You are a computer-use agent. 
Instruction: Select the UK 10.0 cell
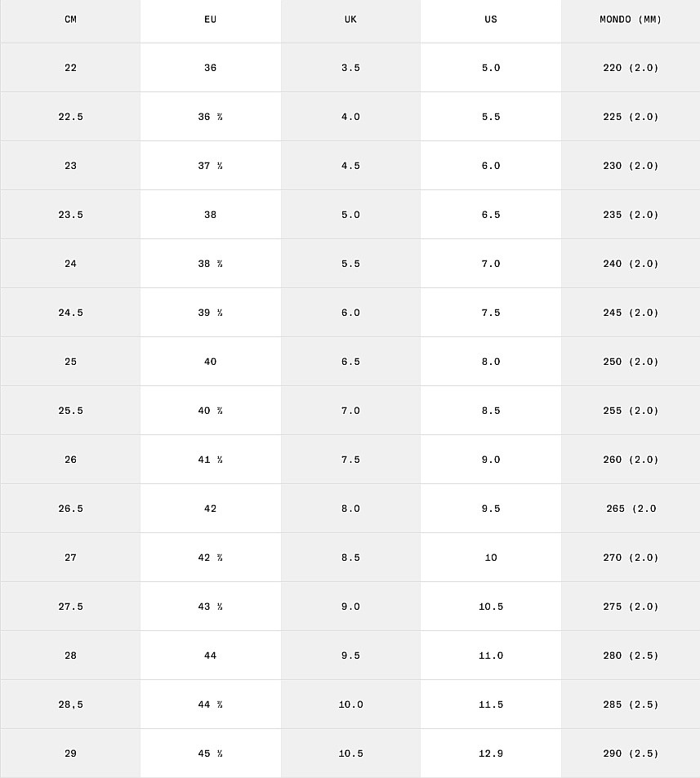coord(350,705)
